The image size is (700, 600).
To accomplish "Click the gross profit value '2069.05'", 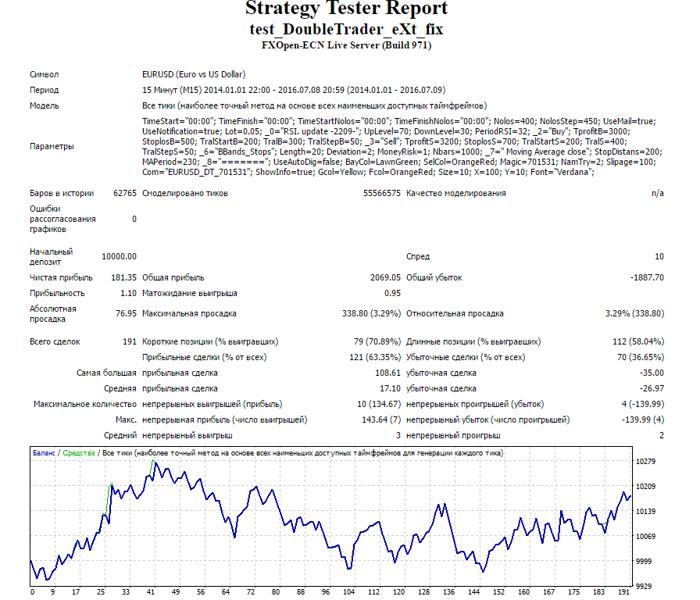I will click(x=385, y=277).
